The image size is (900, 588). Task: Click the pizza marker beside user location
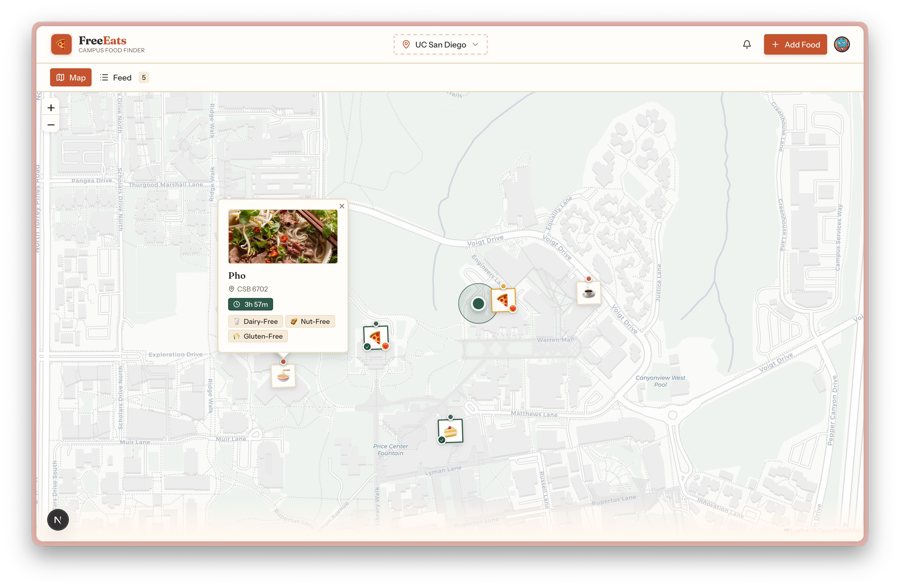[x=503, y=301]
